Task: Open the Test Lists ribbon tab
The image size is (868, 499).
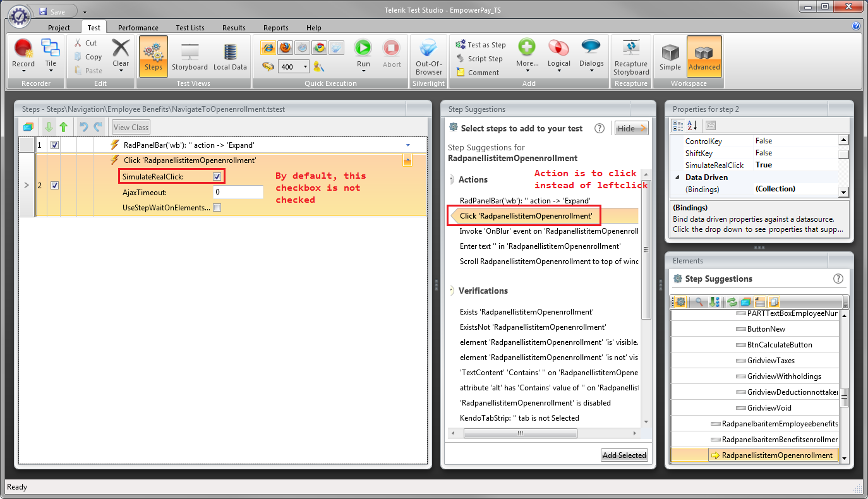Action: (190, 28)
